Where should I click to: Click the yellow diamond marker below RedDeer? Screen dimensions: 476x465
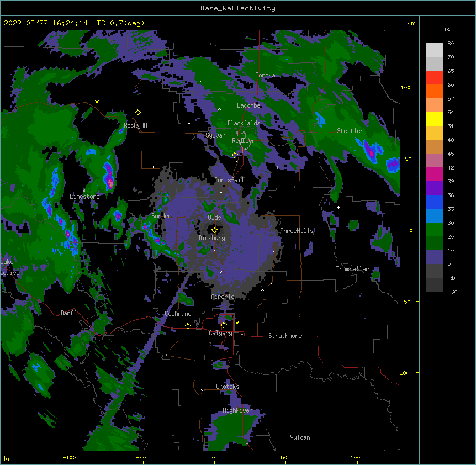[235, 155]
